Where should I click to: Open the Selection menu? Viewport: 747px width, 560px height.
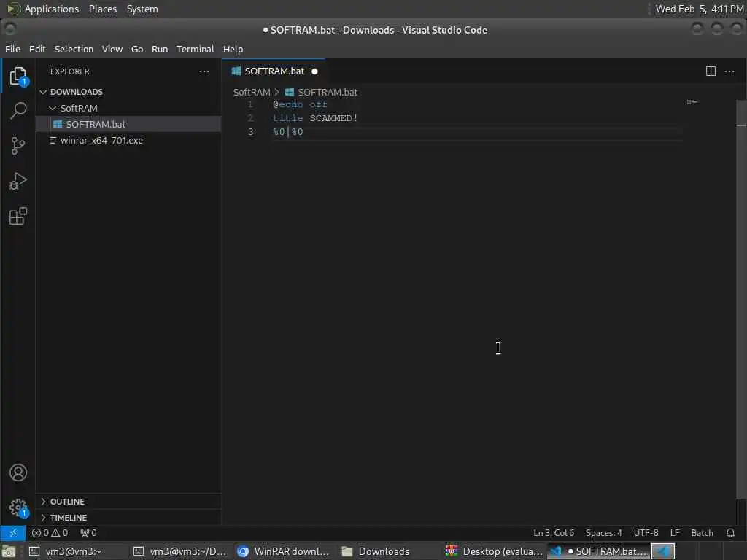pyautogui.click(x=74, y=49)
